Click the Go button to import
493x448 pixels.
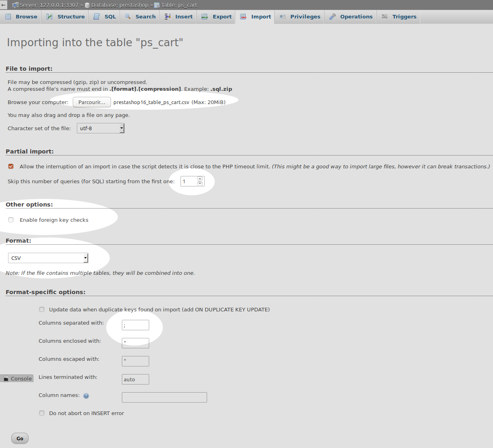pyautogui.click(x=20, y=438)
